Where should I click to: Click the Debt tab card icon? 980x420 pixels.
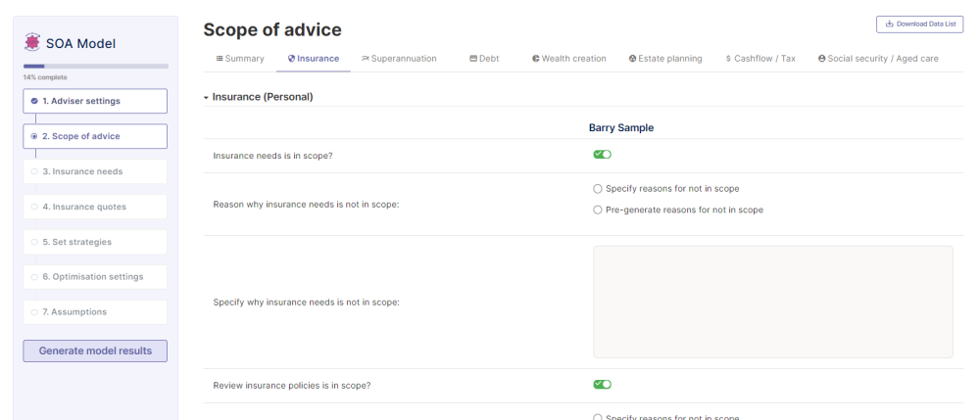click(473, 59)
